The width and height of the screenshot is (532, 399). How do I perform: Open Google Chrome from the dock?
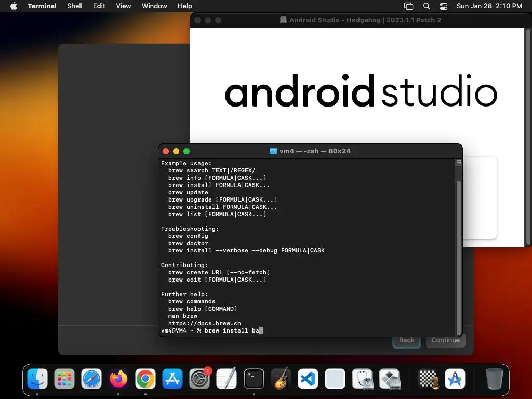(145, 379)
